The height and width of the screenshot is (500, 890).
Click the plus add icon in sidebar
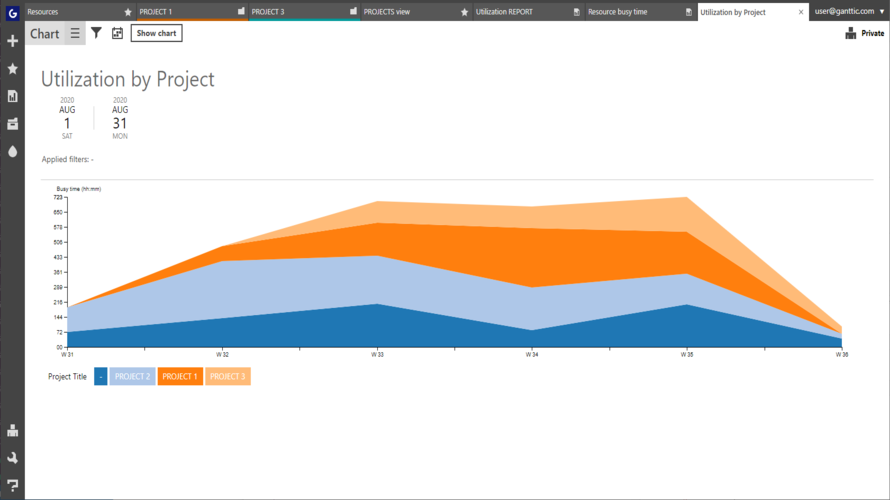pyautogui.click(x=12, y=41)
